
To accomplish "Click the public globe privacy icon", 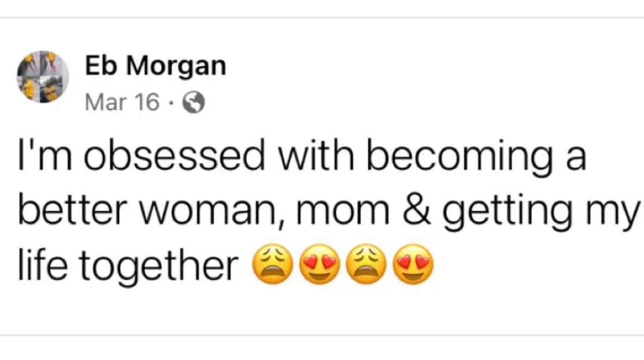I will [x=195, y=103].
